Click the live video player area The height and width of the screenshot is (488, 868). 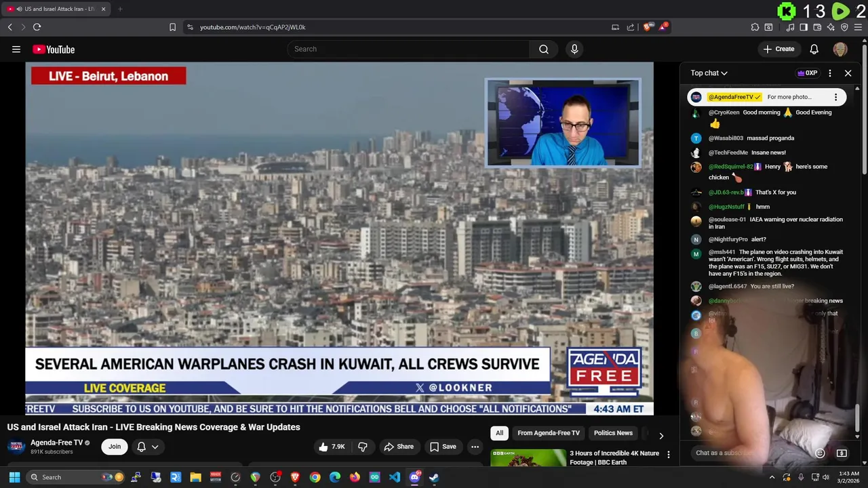point(339,238)
